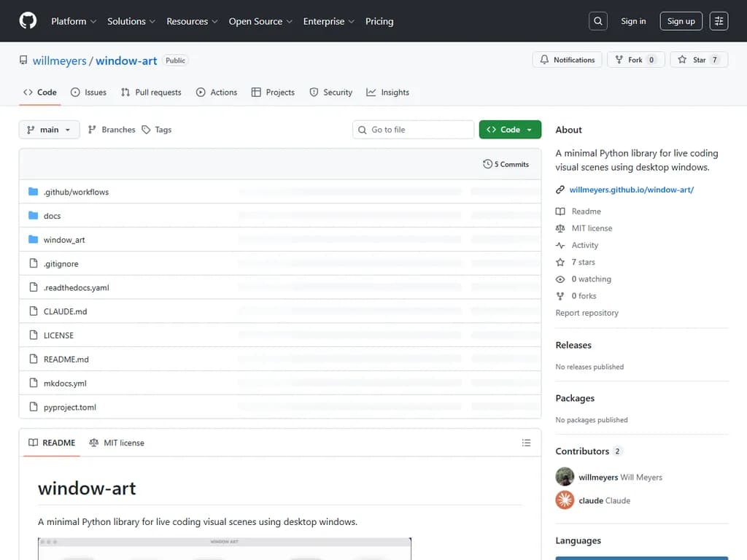
Task: Click the Go to file field
Action: (x=414, y=130)
